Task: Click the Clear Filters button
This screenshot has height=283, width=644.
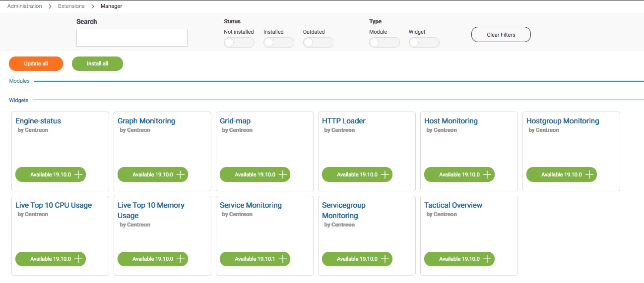Action: tap(501, 35)
